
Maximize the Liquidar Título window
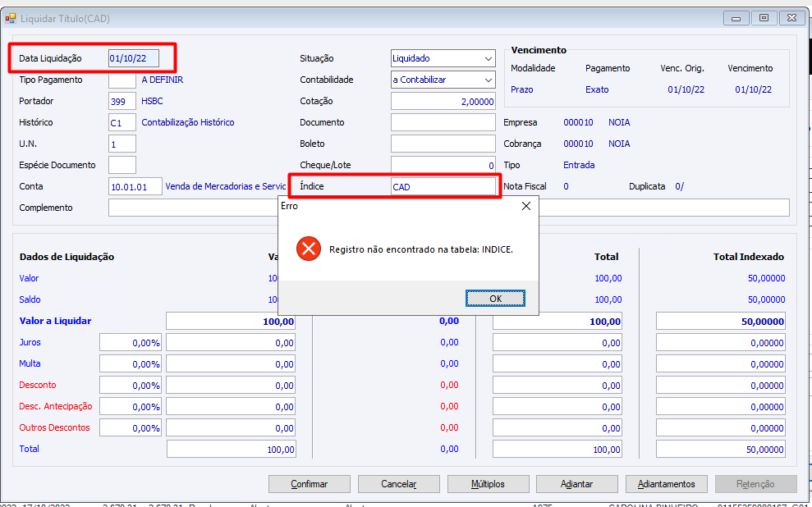click(764, 19)
